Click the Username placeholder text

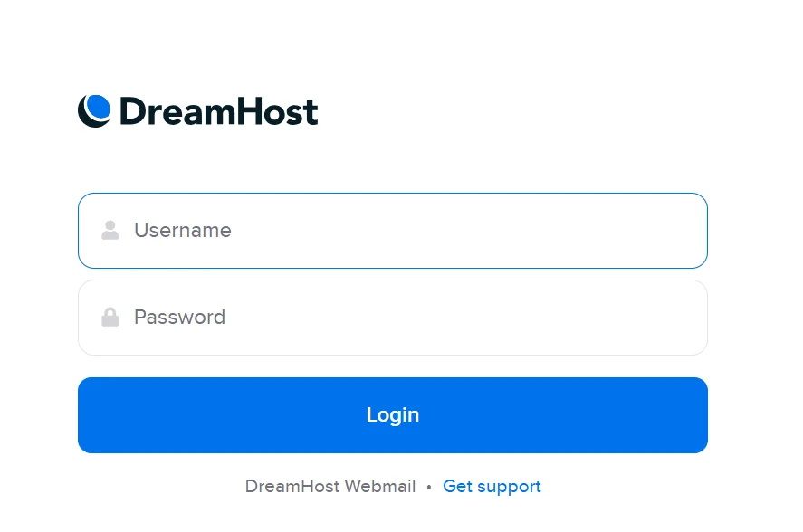183,231
